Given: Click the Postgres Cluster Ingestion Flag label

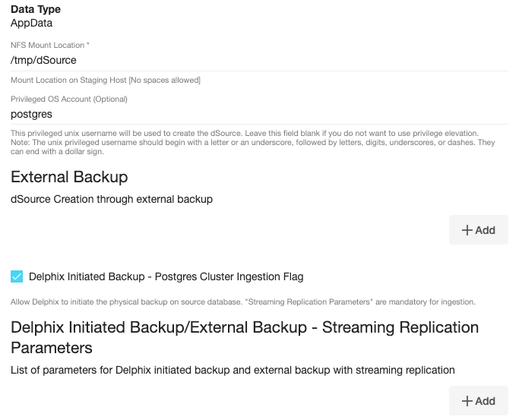Looking at the screenshot, I should tap(166, 276).
